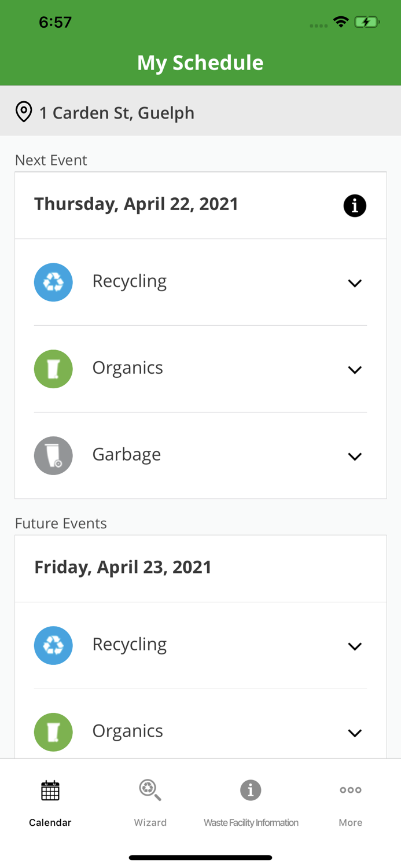The image size is (401, 868).
Task: Click the Organics icon in Future Events
Action: coord(53,732)
